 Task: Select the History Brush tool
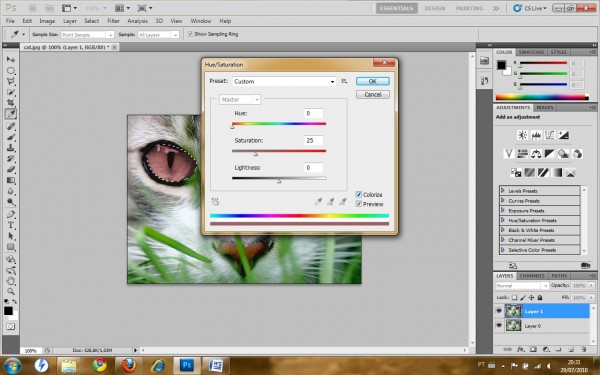pos(11,158)
